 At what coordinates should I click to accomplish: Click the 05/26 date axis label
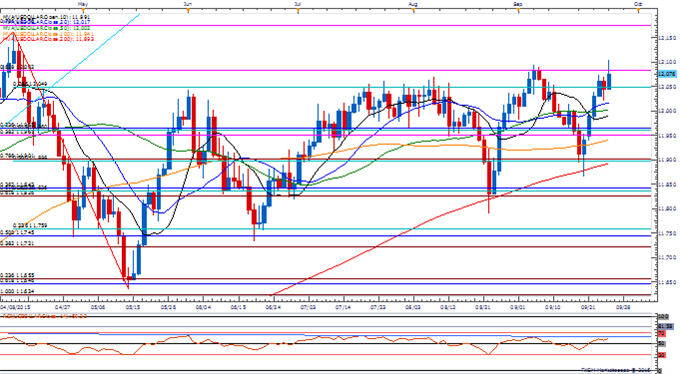pos(168,306)
